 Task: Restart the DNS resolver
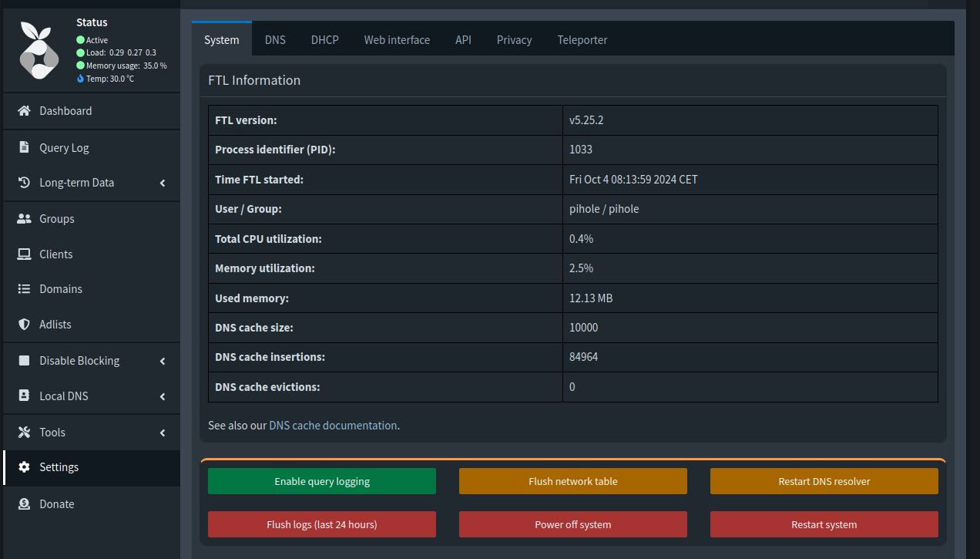click(x=824, y=481)
